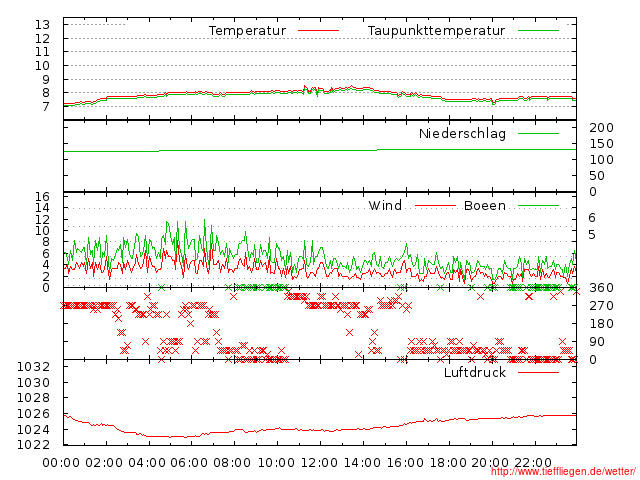Click the 360 wind direction axis value
The image size is (640, 480).
(601, 288)
